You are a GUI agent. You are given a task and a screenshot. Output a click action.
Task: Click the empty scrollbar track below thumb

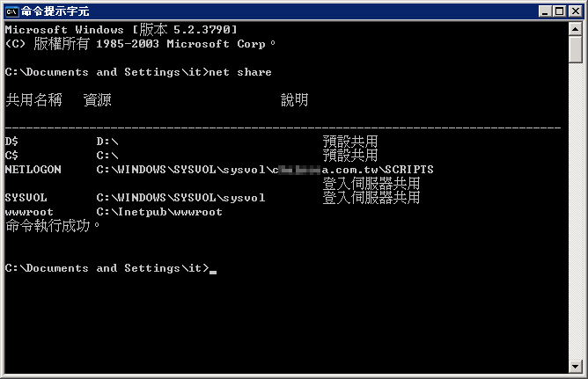(576, 212)
